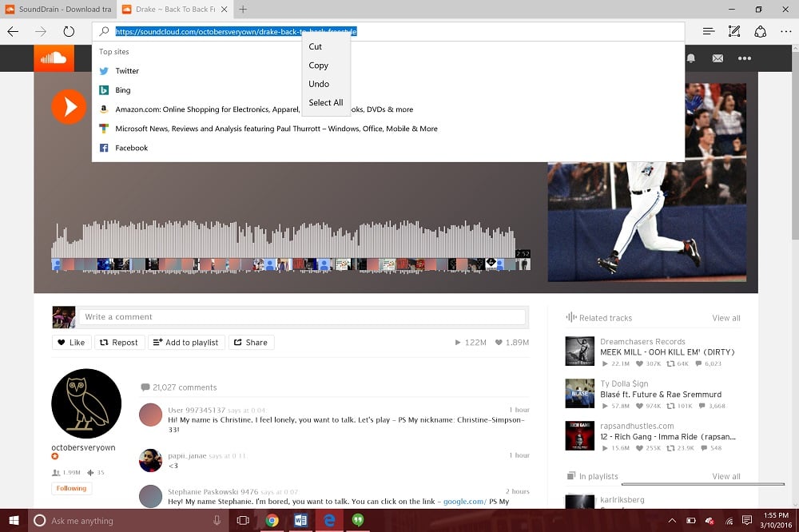Click the browser Forward arrow
This screenshot has width=799, height=532.
coord(41,32)
